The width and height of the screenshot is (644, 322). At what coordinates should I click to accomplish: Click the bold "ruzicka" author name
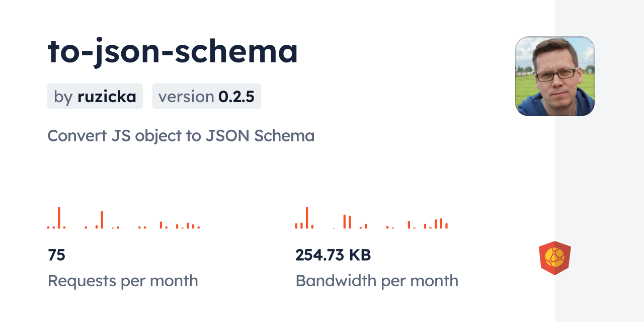(107, 96)
